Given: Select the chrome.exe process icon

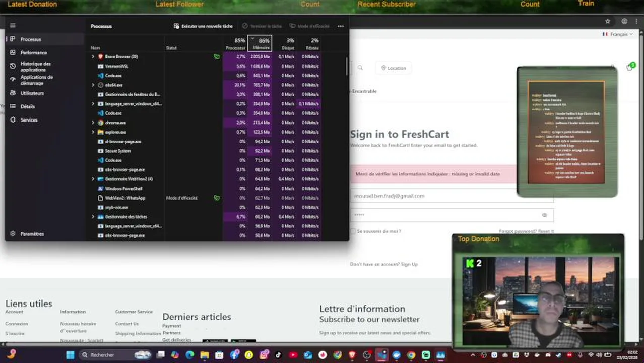Looking at the screenshot, I should [x=101, y=123].
